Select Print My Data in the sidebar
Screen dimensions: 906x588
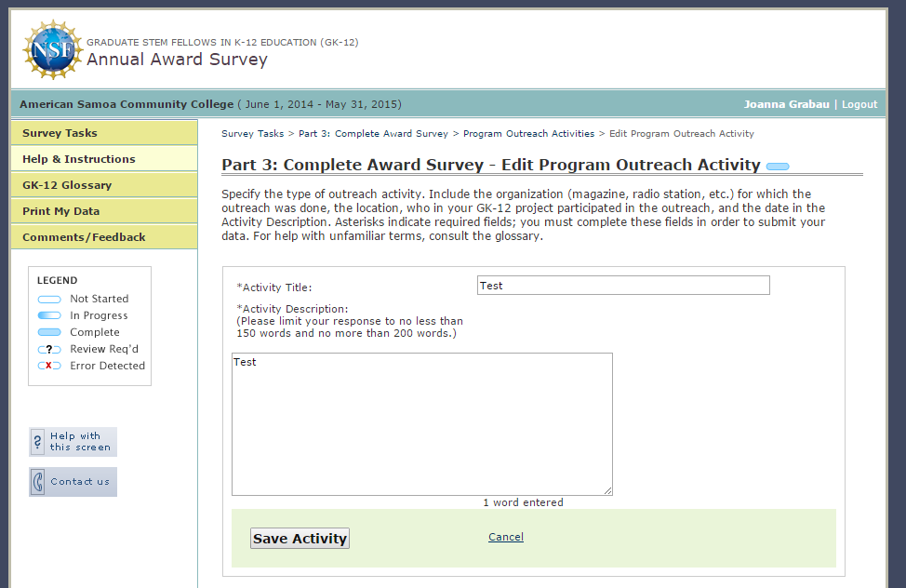point(104,211)
